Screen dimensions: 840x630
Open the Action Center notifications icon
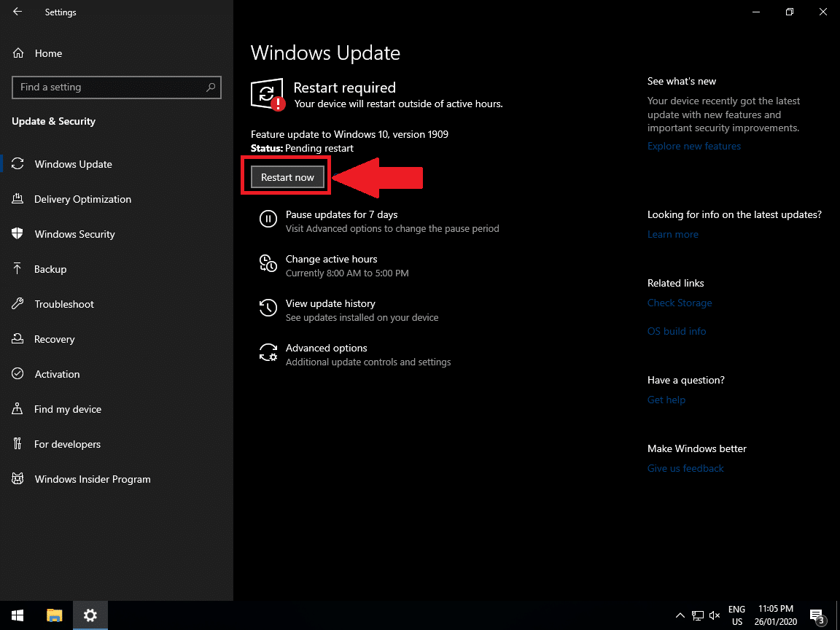[817, 615]
